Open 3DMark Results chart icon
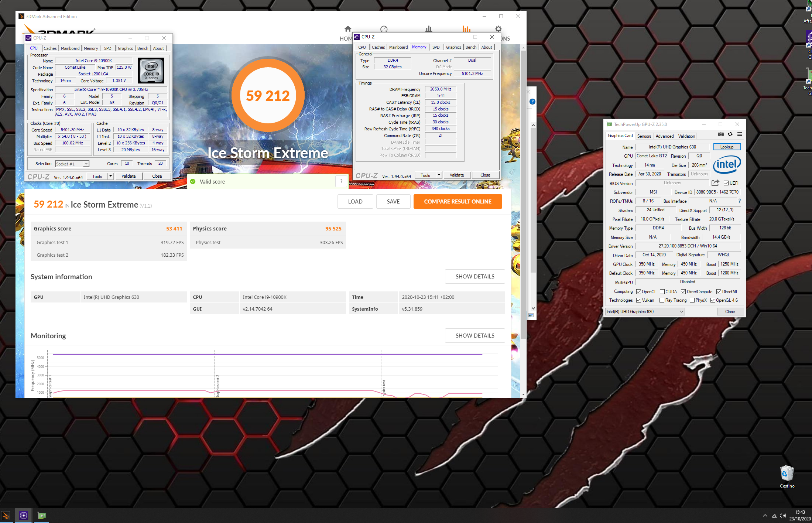The height and width of the screenshot is (523, 812). click(466, 29)
